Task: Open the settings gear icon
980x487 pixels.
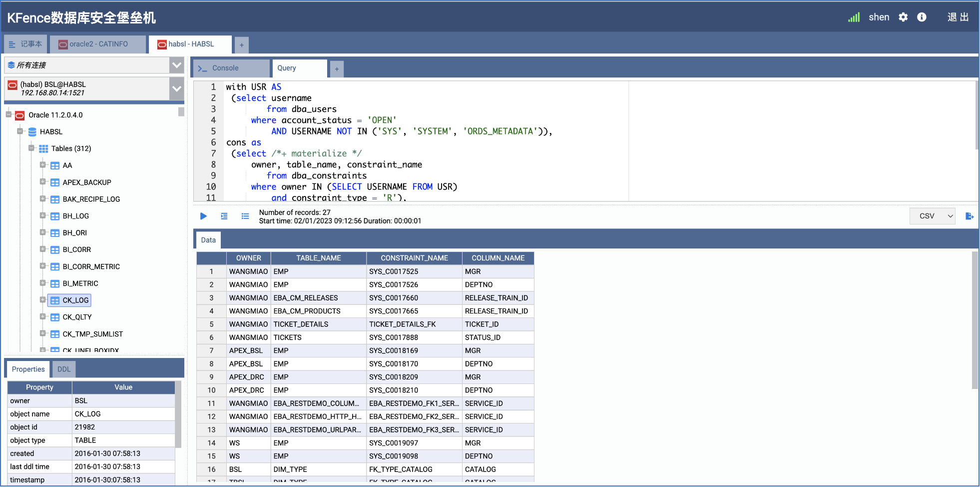Action: (903, 17)
